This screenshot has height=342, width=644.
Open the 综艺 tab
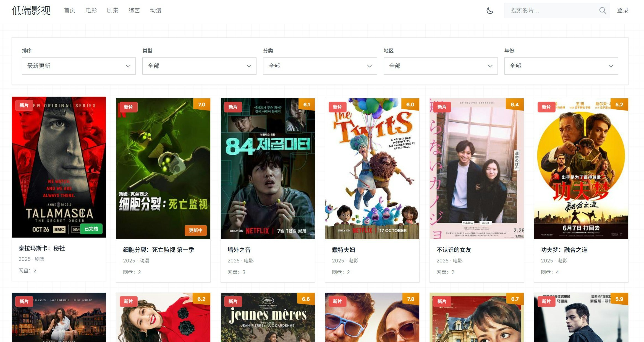[x=134, y=10]
